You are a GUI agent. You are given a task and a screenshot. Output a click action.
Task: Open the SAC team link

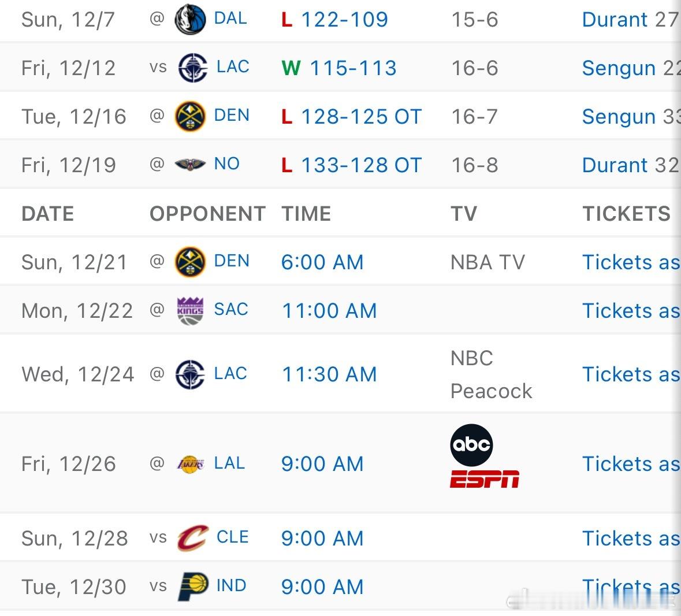[x=231, y=310]
